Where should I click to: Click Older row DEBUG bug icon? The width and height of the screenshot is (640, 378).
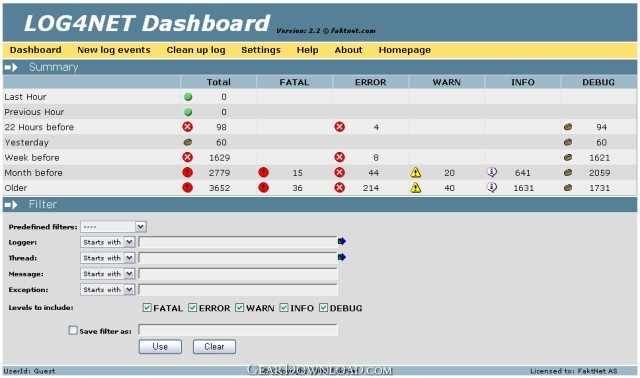pyautogui.click(x=568, y=187)
